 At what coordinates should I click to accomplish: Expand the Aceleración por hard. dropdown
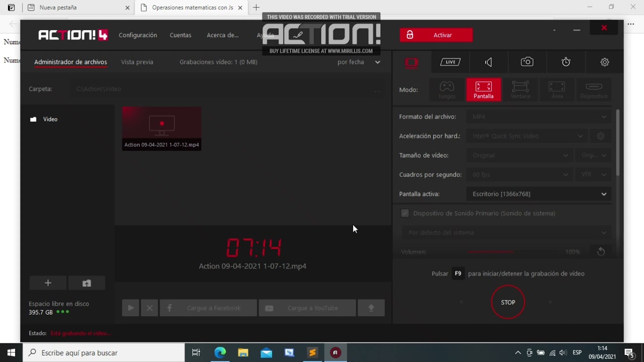(x=528, y=136)
